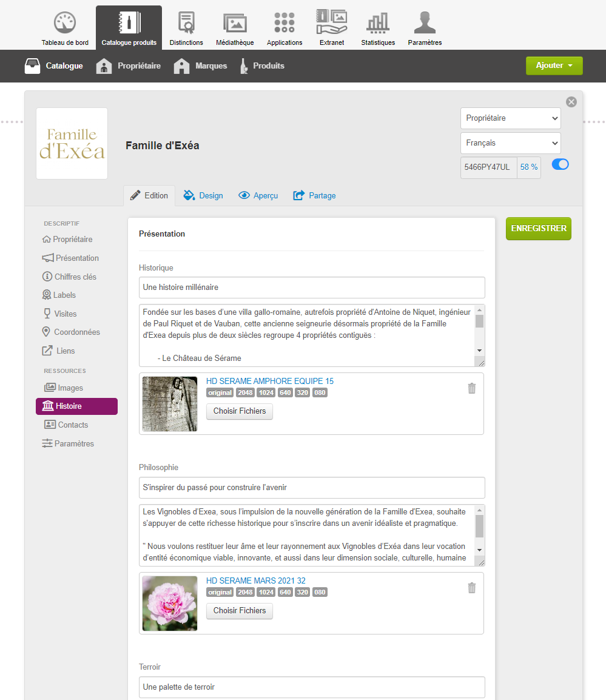Click the Philosophie title input field
The image size is (606, 700).
tap(312, 488)
